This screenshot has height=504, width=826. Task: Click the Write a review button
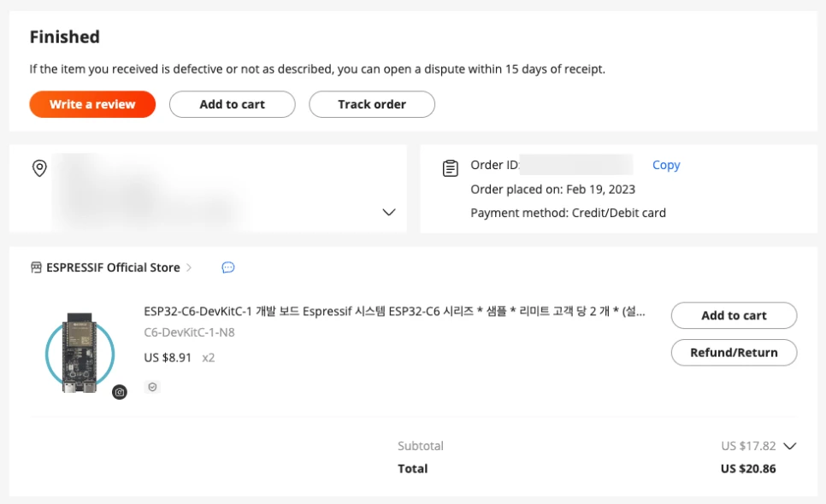click(x=91, y=103)
